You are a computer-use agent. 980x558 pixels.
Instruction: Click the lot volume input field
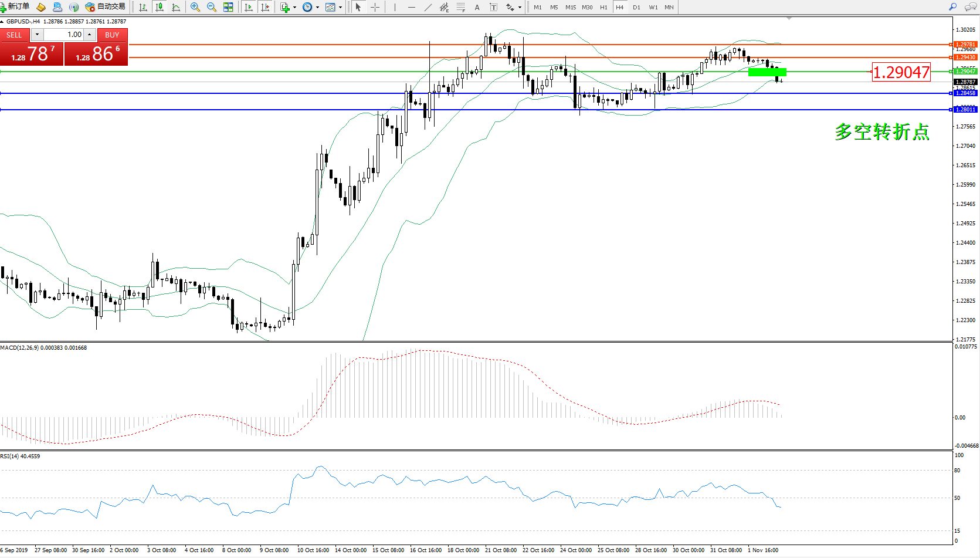pos(65,35)
